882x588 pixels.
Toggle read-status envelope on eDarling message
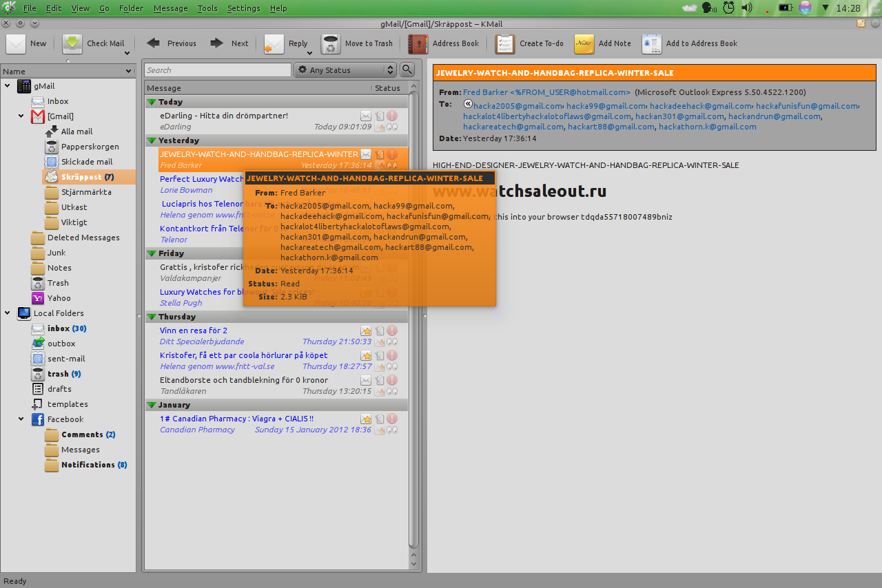tap(366, 116)
